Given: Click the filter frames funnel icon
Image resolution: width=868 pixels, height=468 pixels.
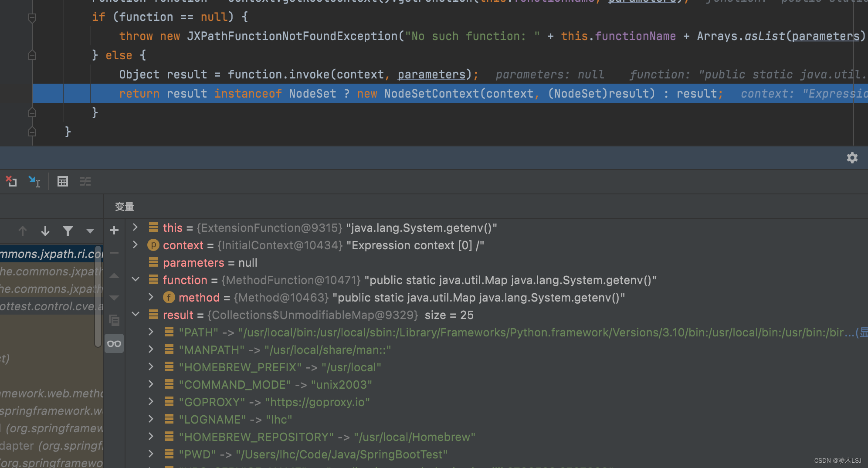Looking at the screenshot, I should [x=68, y=231].
